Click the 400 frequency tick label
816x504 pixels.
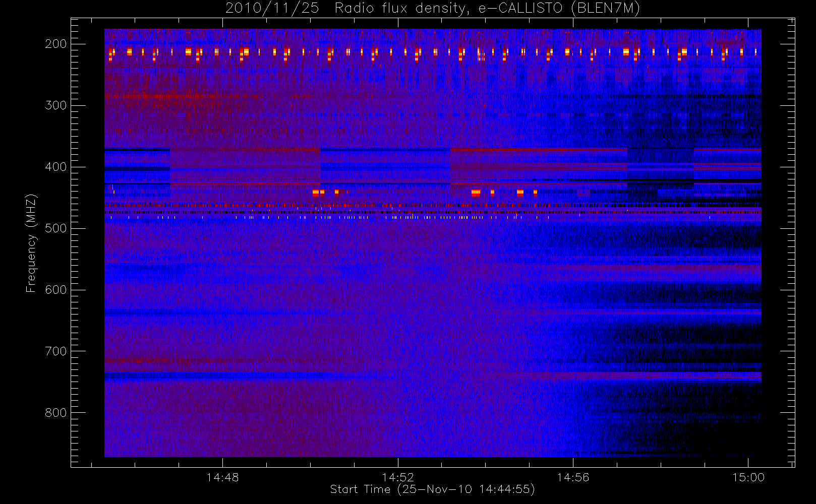click(x=55, y=167)
